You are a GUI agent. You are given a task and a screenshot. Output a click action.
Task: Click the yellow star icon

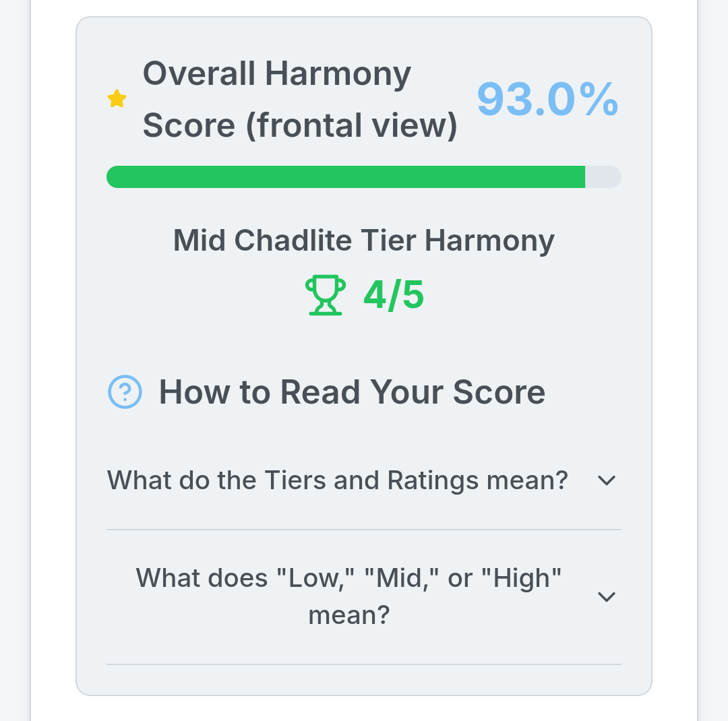coord(117,99)
